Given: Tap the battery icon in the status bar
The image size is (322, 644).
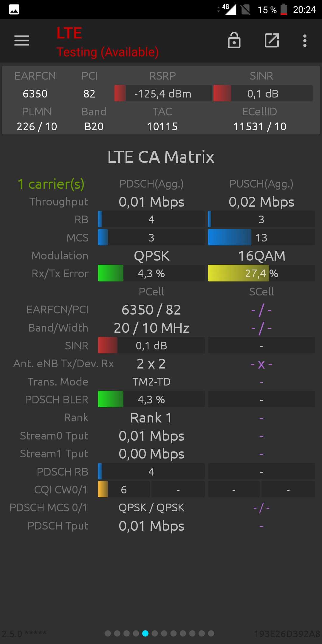Looking at the screenshot, I should point(284,10).
